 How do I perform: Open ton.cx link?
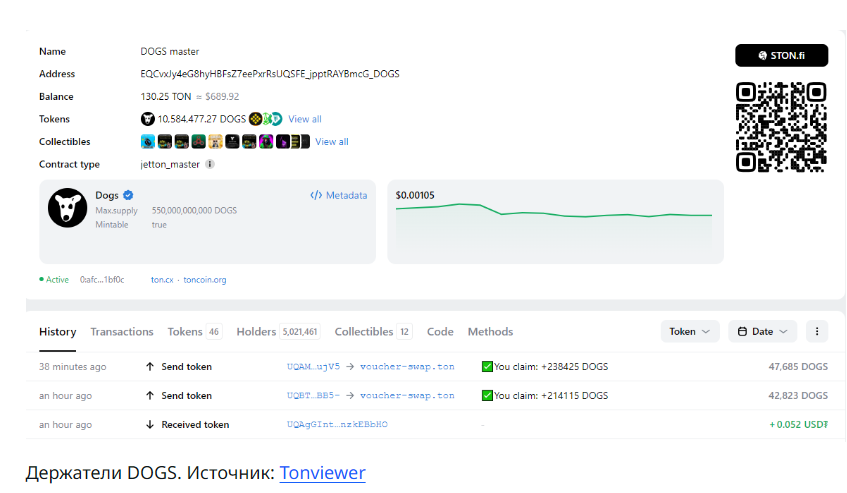(x=162, y=280)
